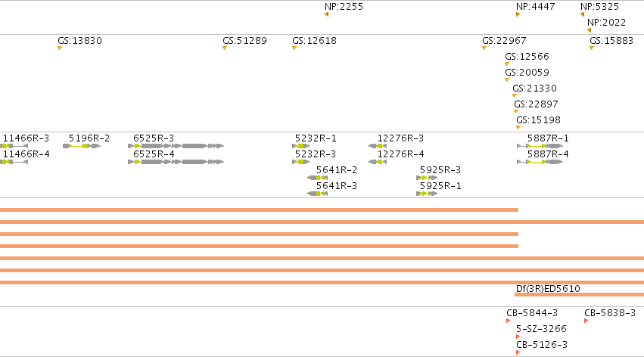Open the GS:12618 label
Screen dimensions: 644x357
[314, 41]
